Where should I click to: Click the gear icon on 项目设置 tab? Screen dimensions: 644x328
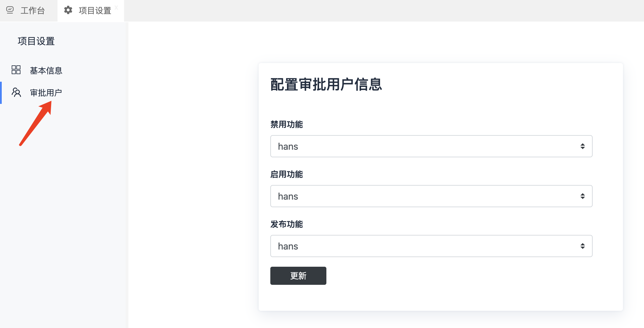coord(68,10)
